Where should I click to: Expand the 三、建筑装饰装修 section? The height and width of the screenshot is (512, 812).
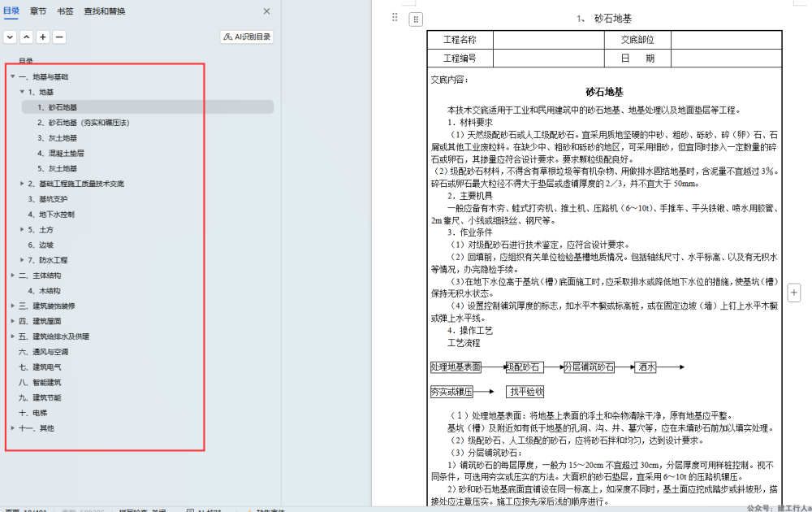click(12, 306)
